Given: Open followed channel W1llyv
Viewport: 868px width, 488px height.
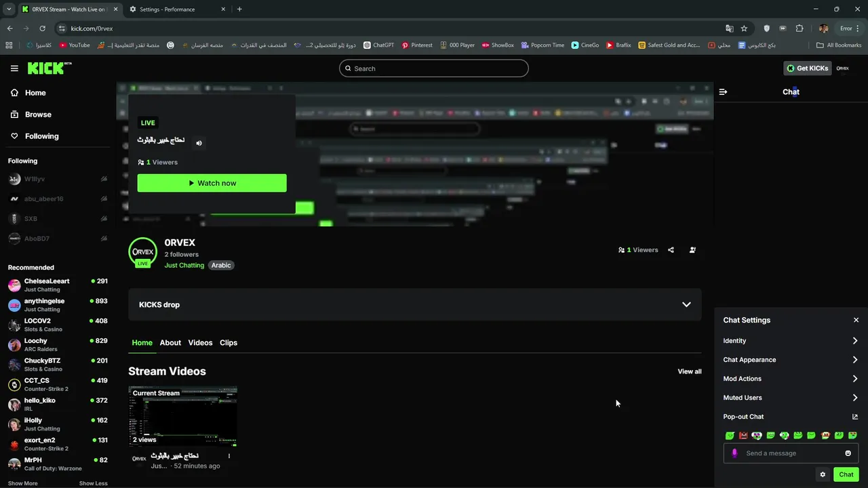Looking at the screenshot, I should [x=58, y=179].
